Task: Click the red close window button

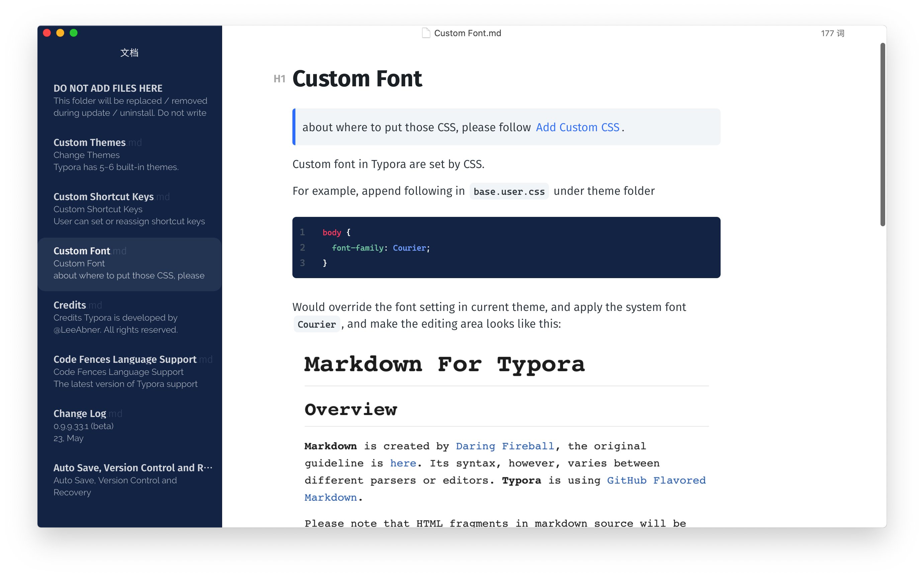Action: (x=47, y=33)
